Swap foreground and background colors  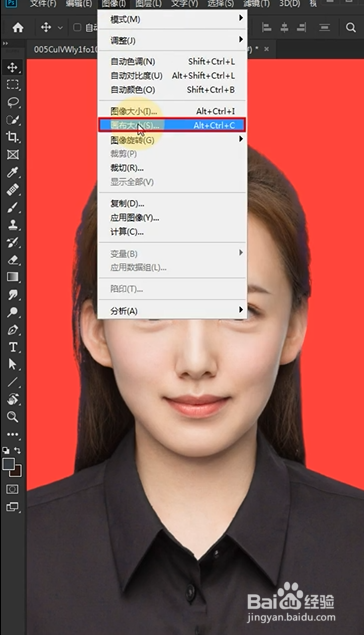click(17, 450)
